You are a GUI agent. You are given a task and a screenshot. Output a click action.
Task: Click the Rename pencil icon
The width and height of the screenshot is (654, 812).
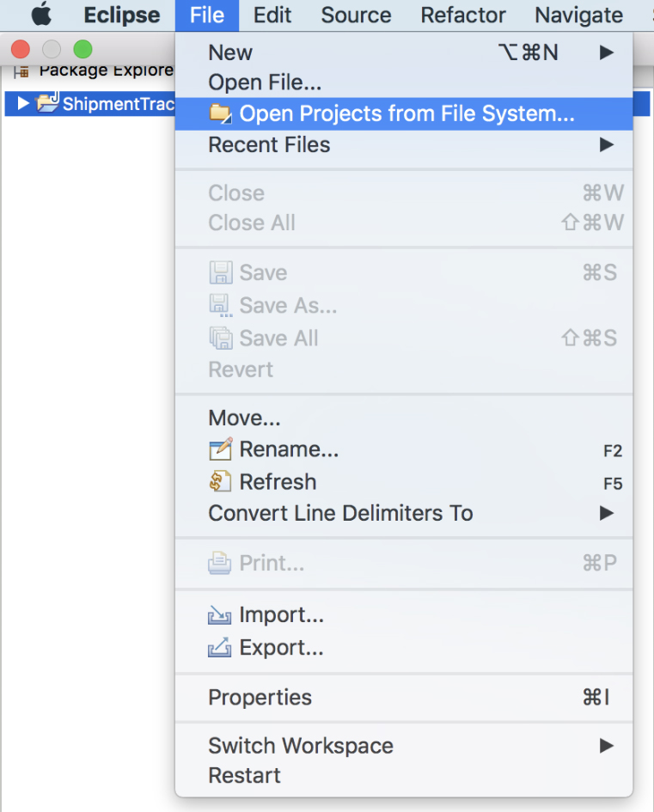222,449
